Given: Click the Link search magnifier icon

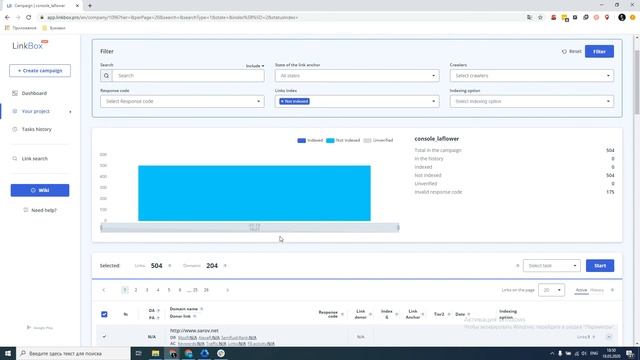Looking at the screenshot, I should coord(15,158).
